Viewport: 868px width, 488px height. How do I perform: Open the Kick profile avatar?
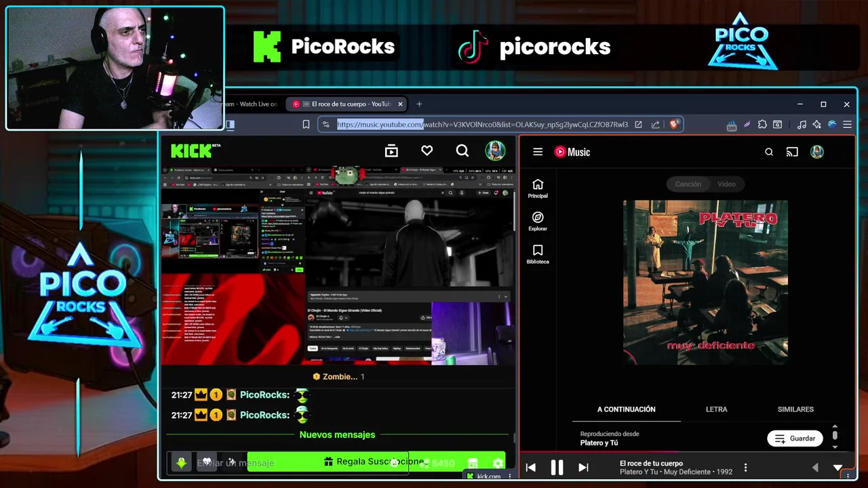pos(495,150)
